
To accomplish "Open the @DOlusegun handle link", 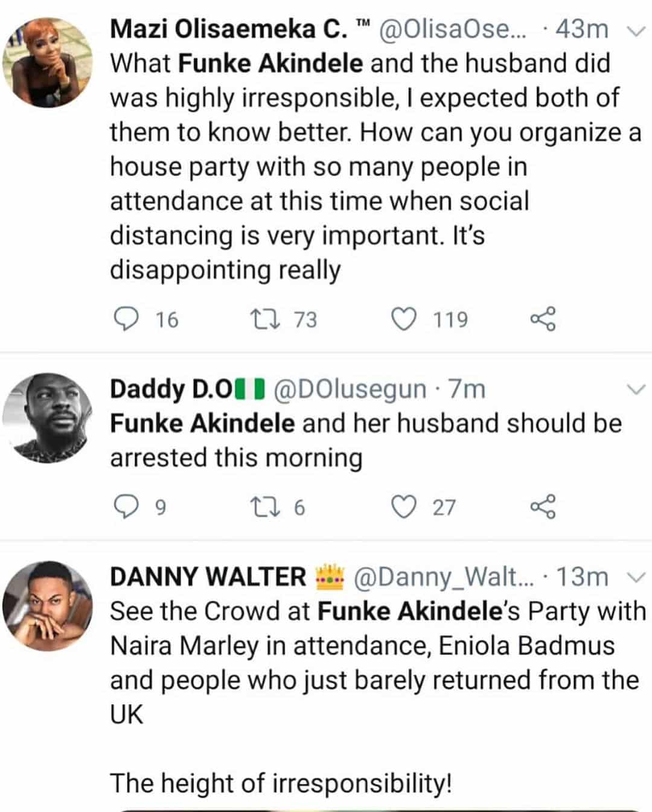I will (350, 389).
